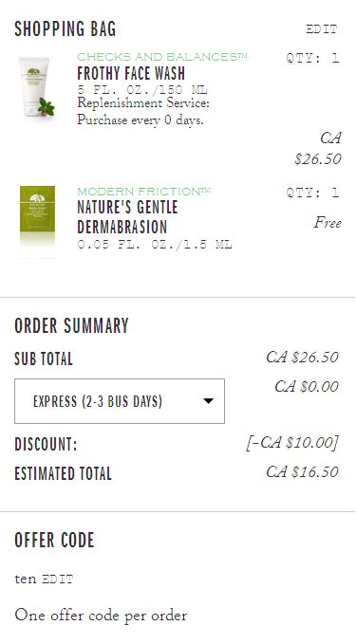356x644 pixels.
Task: Click the Modern Friction brand label
Action: click(x=144, y=192)
